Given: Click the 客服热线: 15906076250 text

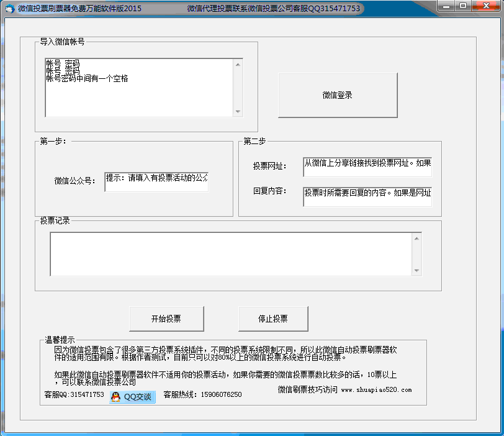Looking at the screenshot, I should [x=202, y=394].
